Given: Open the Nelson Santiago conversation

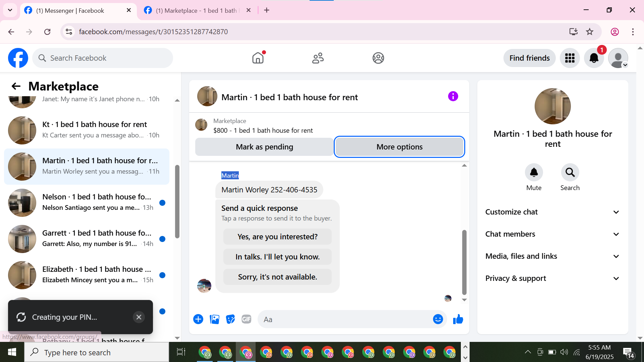Looking at the screenshot, I should (x=87, y=202).
